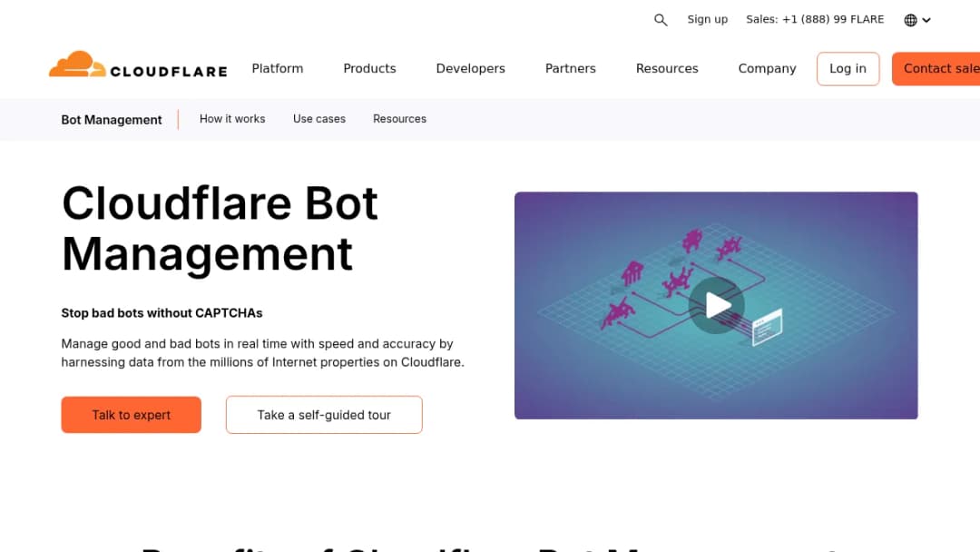This screenshot has height=552, width=980.
Task: Click the Cloudflare cloud logo
Action: (x=138, y=64)
